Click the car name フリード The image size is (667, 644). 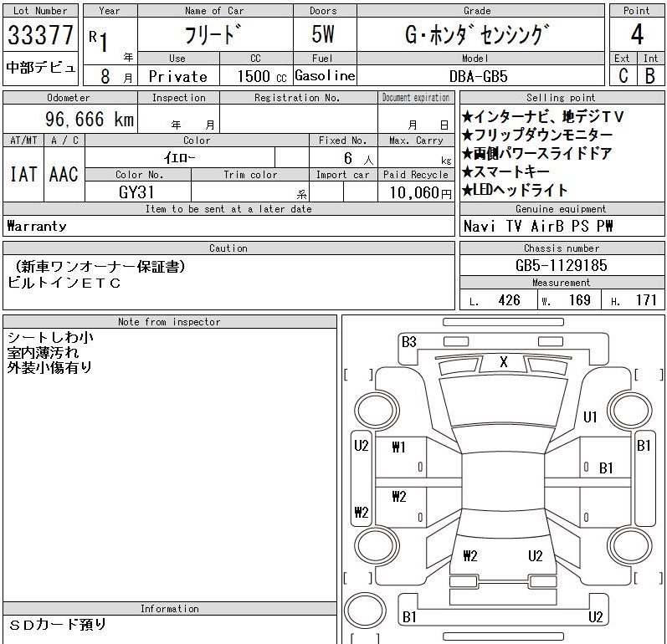213,34
